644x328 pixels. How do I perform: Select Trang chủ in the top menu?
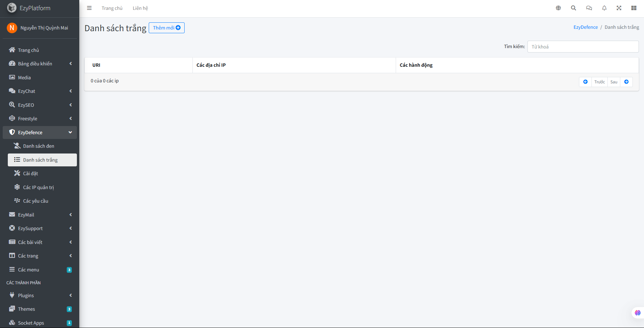click(112, 8)
